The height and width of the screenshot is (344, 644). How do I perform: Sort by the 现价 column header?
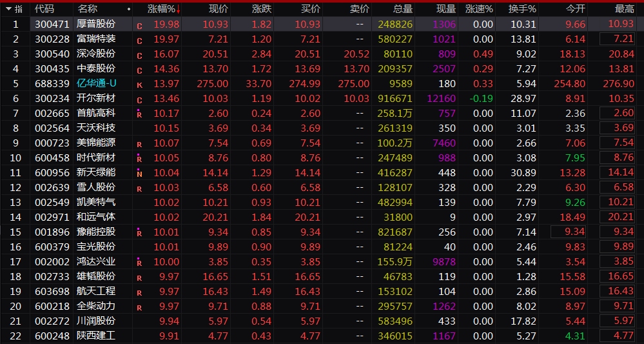(219, 9)
